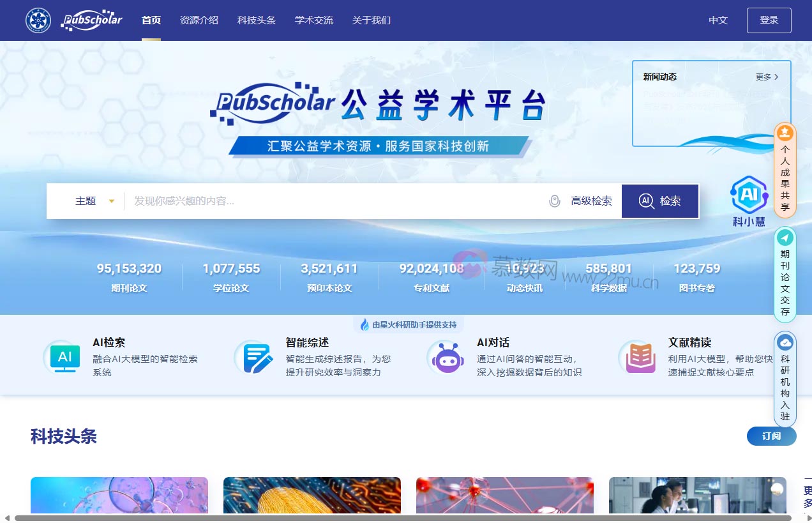This screenshot has width=812, height=523.
Task: Open the 资源介绍 navigation menu
Action: [x=199, y=20]
